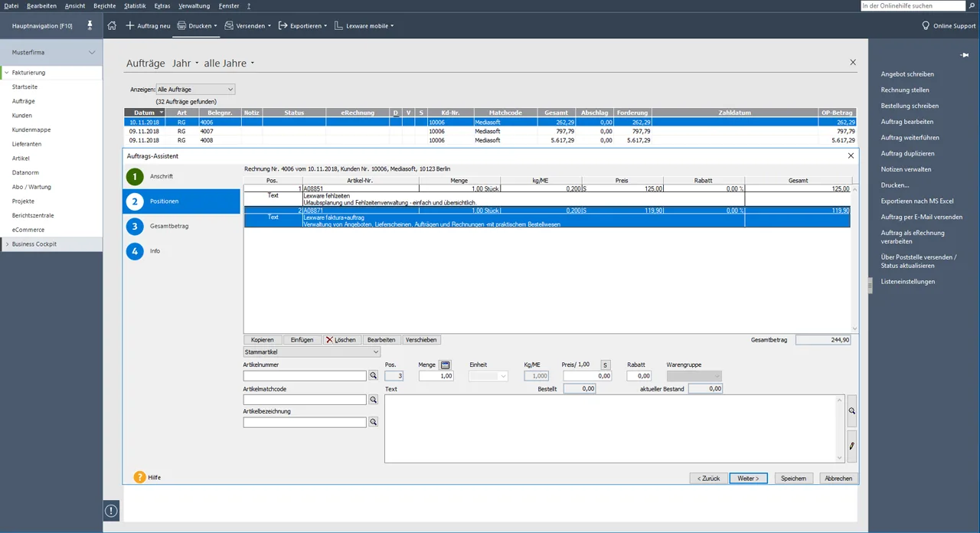Search by Artikelnummer magnifier icon
The image size is (980, 533).
coord(374,376)
